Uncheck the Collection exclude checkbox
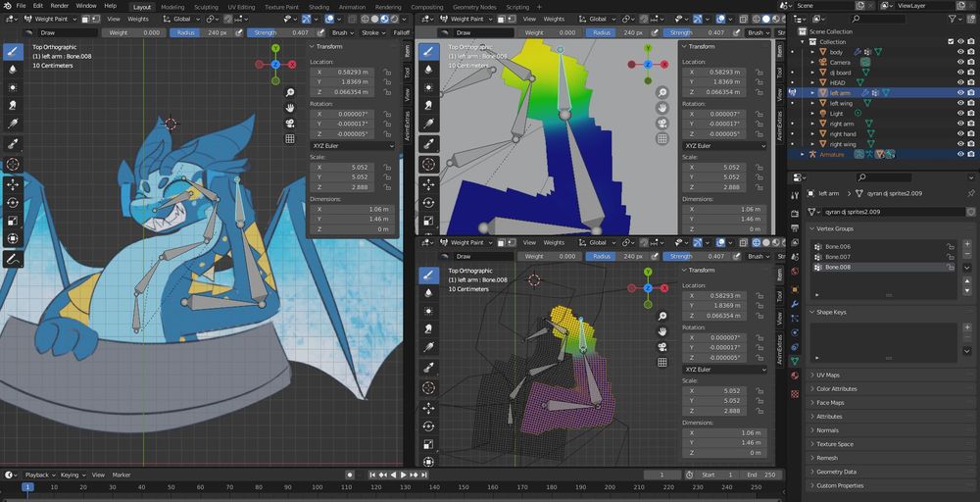 (952, 42)
